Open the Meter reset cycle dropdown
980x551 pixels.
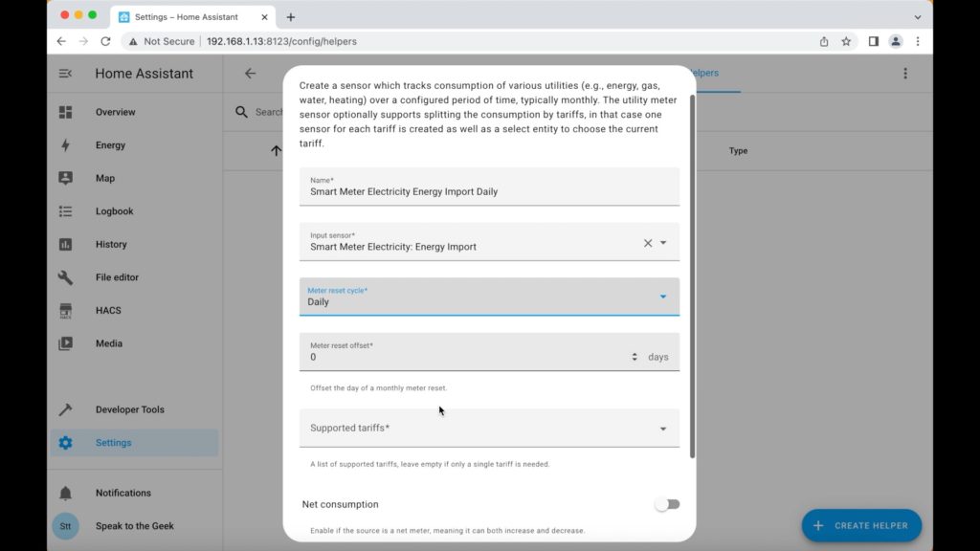coord(489,297)
